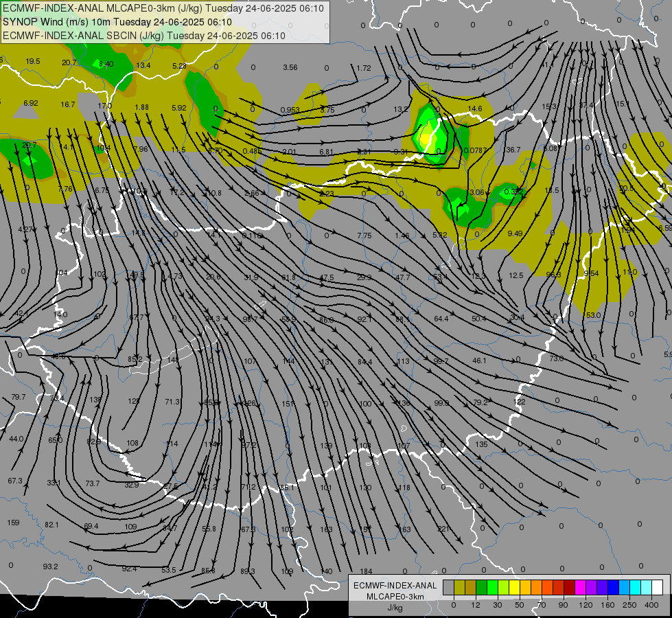Pick the magenta swatch in the legend

580,587
